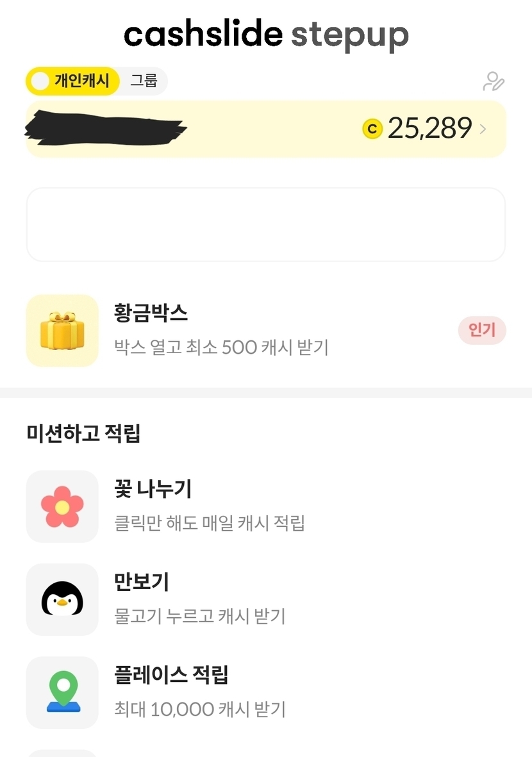Open the profile edit icon
This screenshot has height=757, width=532.
493,81
